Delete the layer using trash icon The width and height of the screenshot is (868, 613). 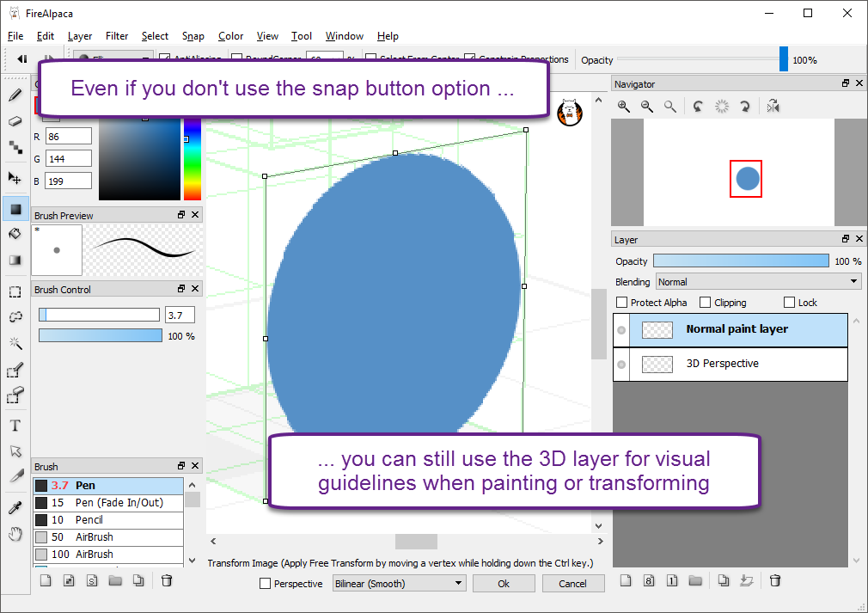775,580
